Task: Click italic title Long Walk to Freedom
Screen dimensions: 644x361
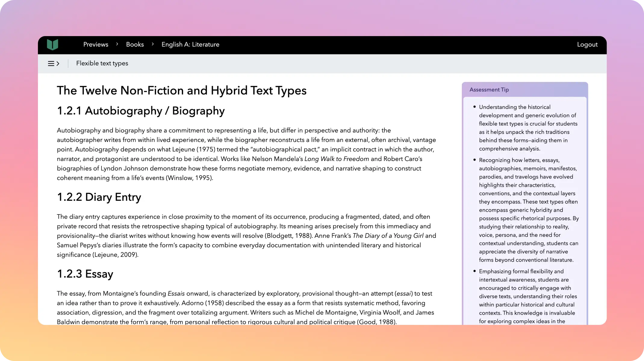Action: [x=337, y=159]
